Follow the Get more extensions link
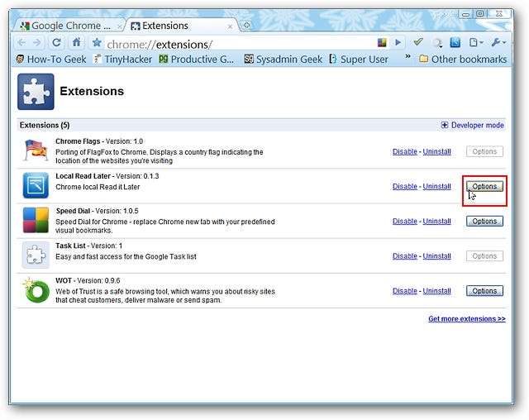The image size is (529, 420). pos(467,319)
